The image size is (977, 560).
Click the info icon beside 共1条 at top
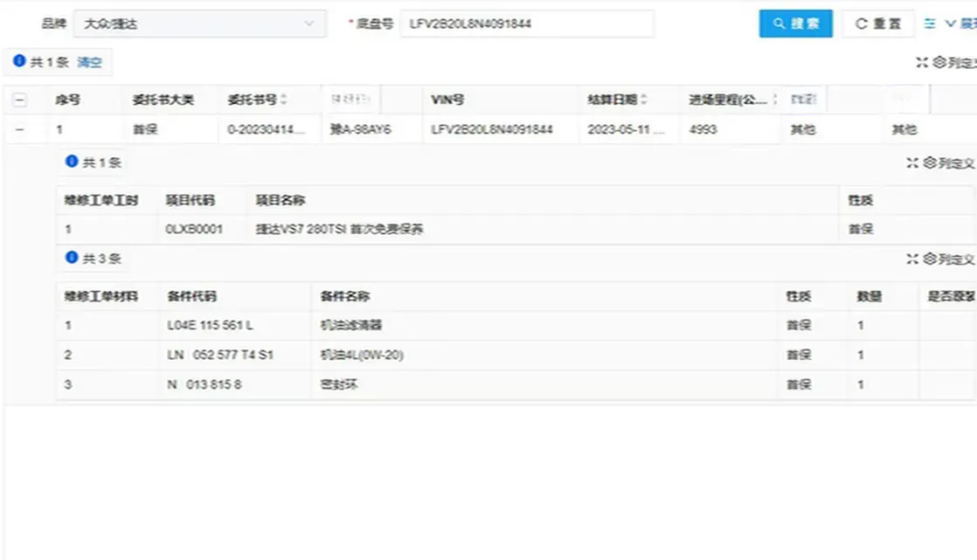(x=18, y=62)
